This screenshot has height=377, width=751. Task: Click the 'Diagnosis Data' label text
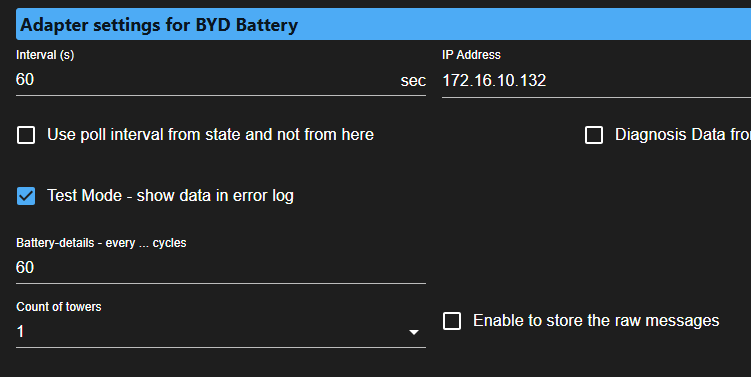click(x=683, y=135)
